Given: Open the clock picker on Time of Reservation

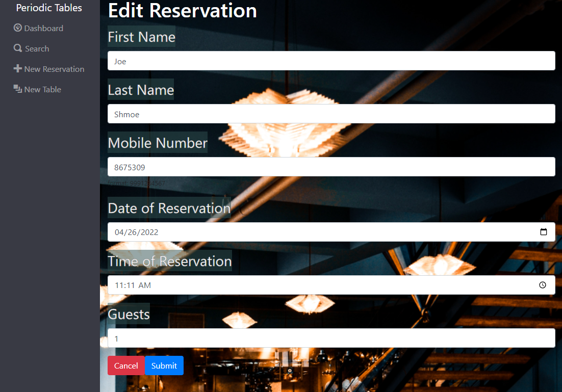Looking at the screenshot, I should tap(543, 285).
